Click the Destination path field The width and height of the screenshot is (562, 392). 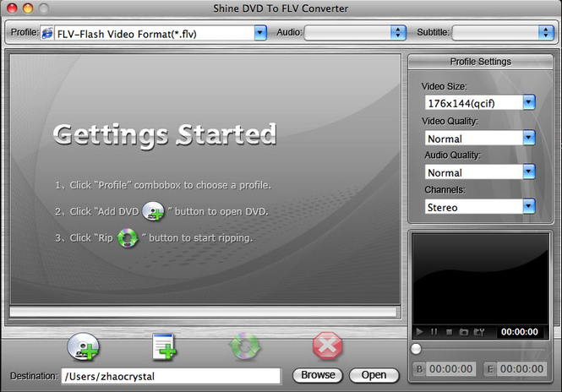click(171, 376)
